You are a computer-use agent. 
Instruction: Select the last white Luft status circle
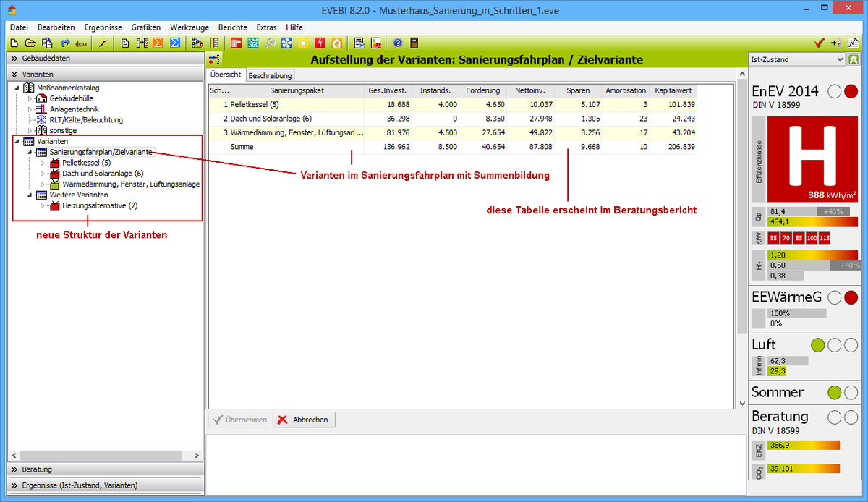tap(851, 345)
